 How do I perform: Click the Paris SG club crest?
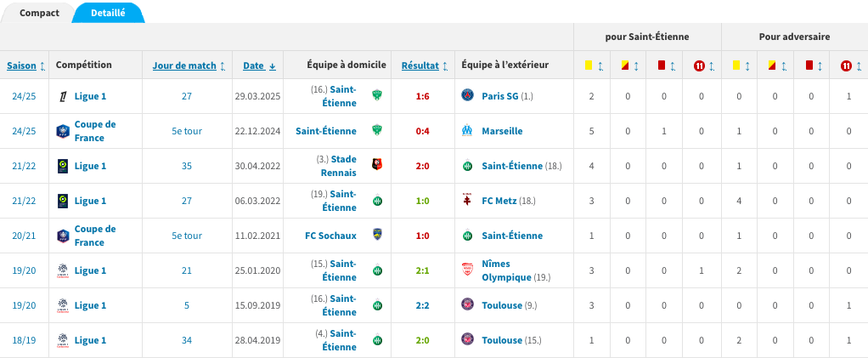click(x=466, y=96)
